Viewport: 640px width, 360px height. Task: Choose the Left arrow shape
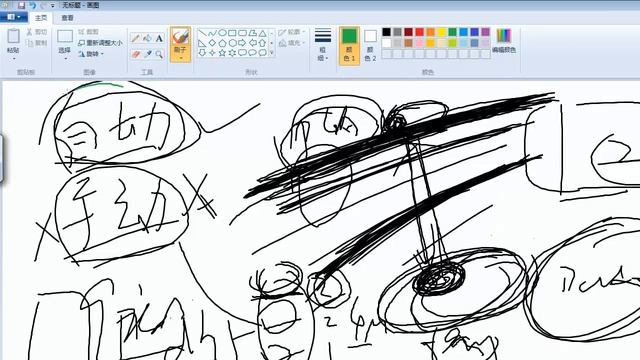253,43
